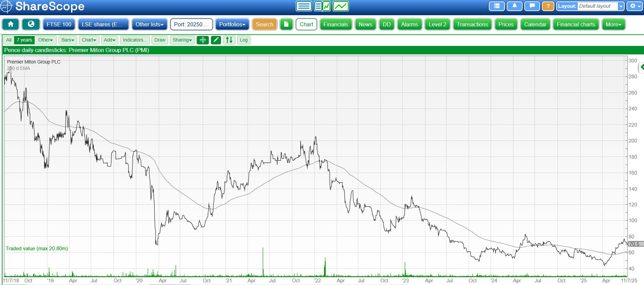This screenshot has width=644, height=285.
Task: Expand Other lists dropdown
Action: point(149,24)
